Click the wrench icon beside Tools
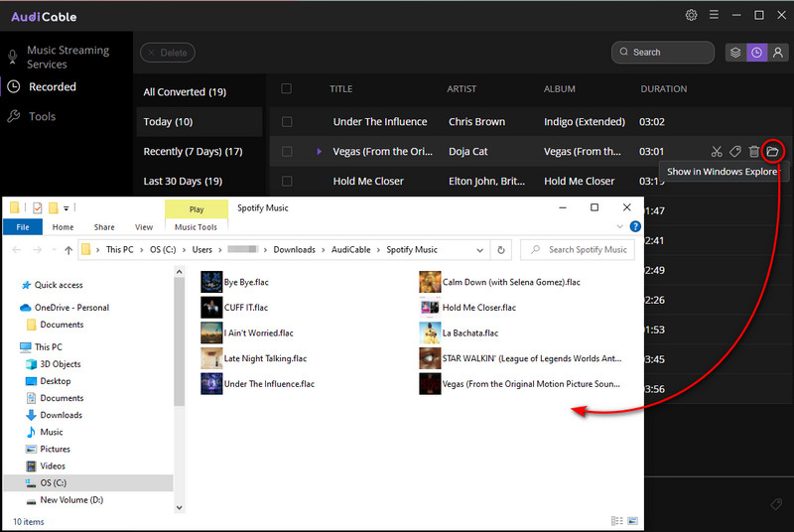 coord(14,116)
